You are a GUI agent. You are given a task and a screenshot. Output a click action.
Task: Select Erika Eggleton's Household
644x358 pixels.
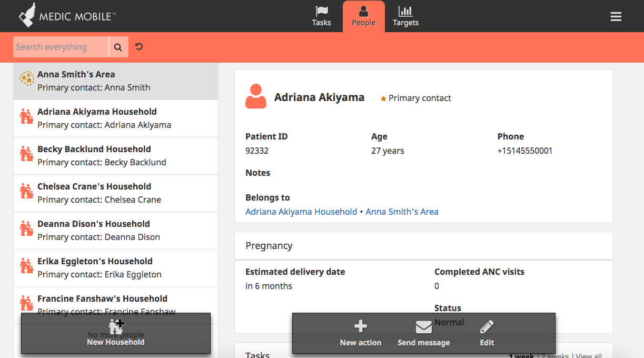click(116, 268)
